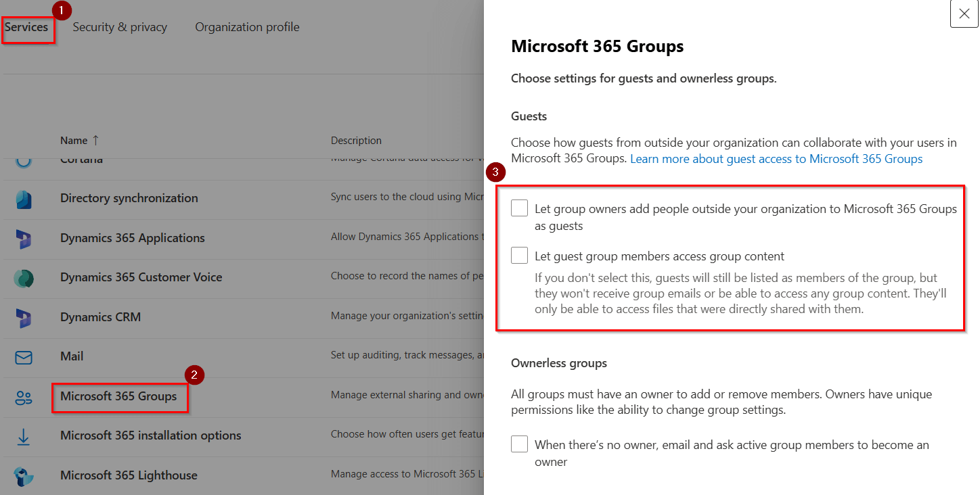
Task: Click the Microsoft 365 Groups people icon
Action: (x=24, y=397)
